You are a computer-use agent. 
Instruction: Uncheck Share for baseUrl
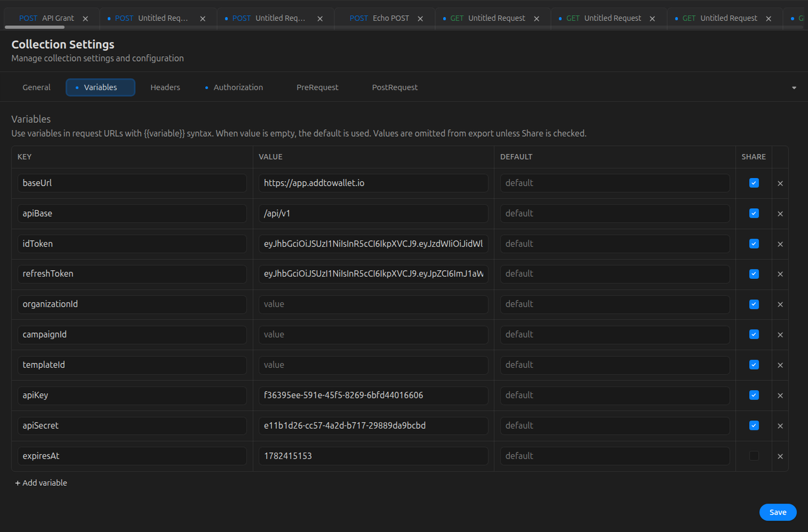(x=754, y=183)
